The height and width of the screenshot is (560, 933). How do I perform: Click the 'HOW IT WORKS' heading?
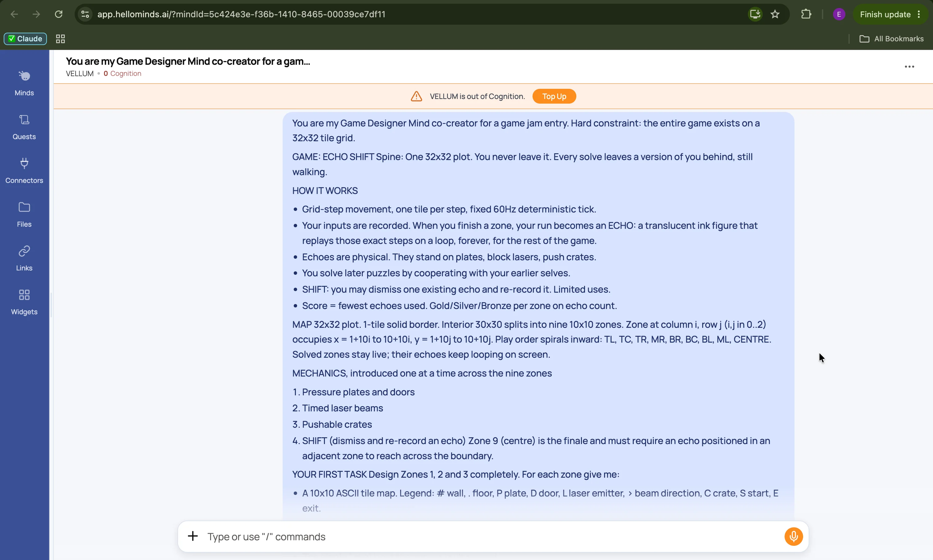pyautogui.click(x=325, y=191)
